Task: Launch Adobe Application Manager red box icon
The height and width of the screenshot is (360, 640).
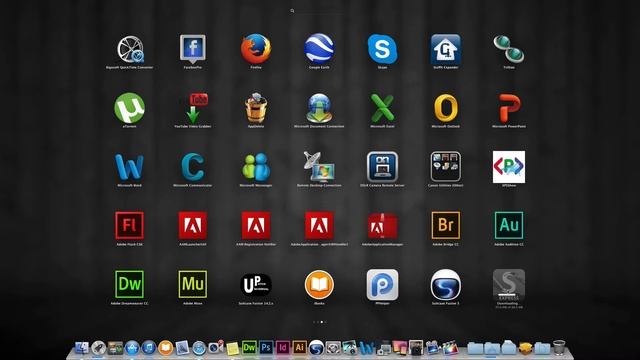Action: (x=382, y=225)
